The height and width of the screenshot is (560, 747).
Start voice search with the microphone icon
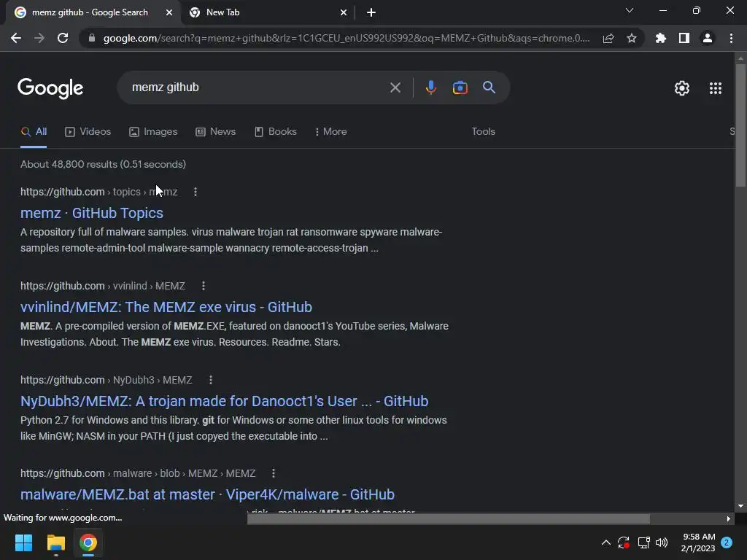pos(430,87)
